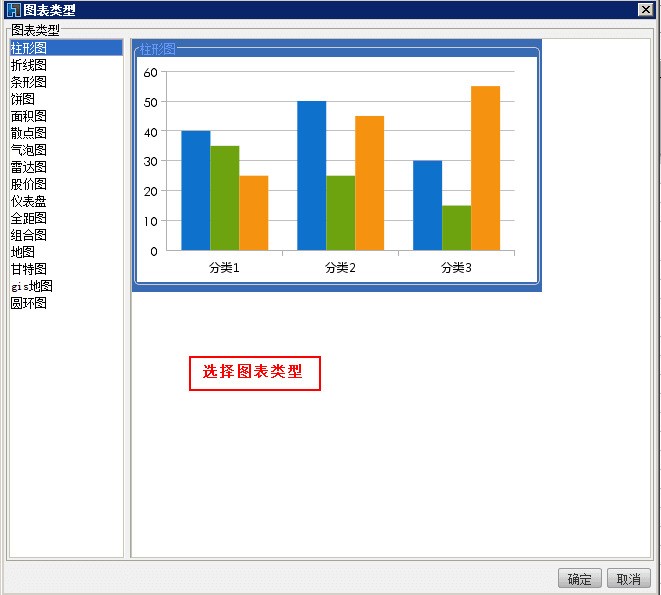Screen dimensions: 661x595
Task: Select 折线图 chart type
Action: [29, 65]
